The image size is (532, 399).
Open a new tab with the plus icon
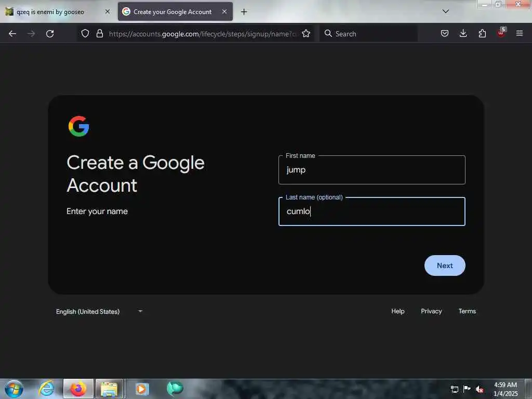[244, 12]
